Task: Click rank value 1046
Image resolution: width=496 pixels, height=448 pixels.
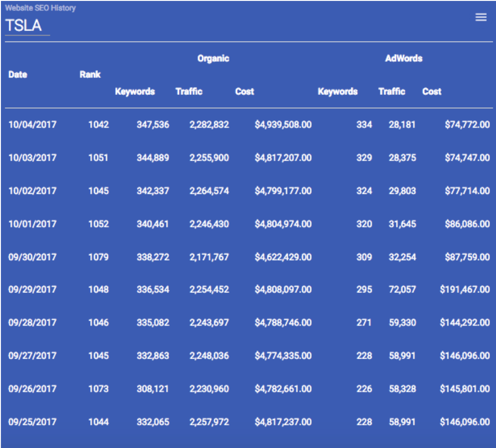Action: pos(99,323)
